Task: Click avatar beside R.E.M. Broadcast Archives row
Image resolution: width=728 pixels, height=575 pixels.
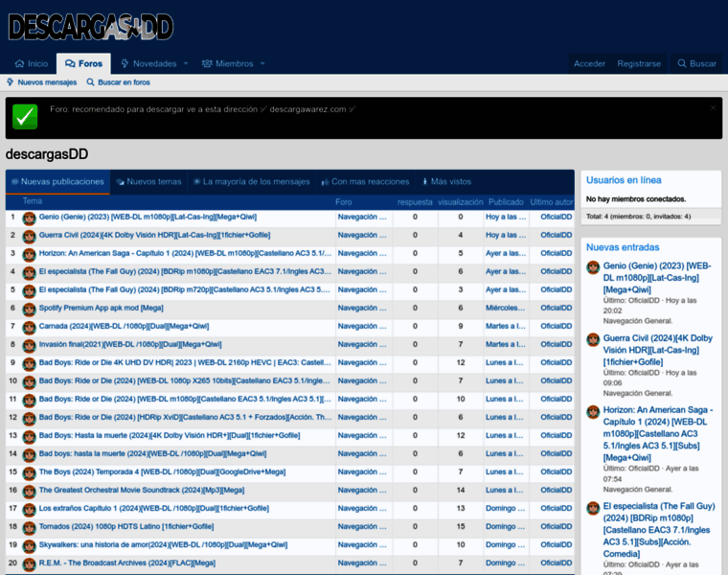Action: (x=30, y=564)
